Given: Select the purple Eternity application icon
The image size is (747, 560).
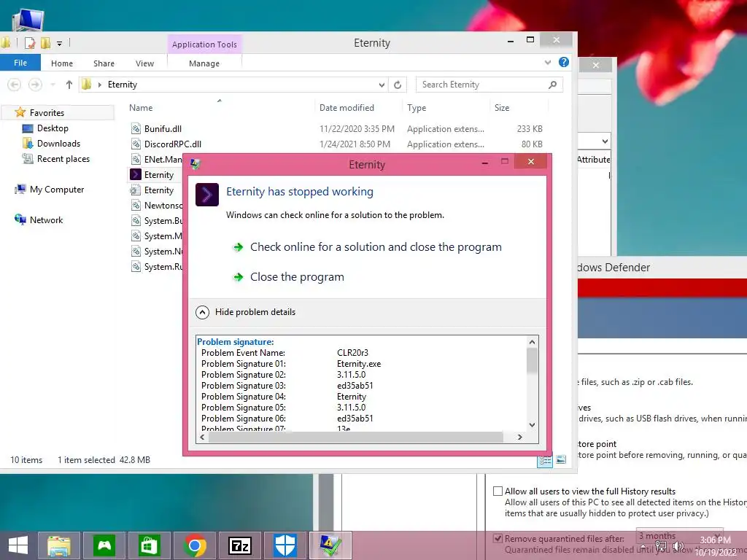Looking at the screenshot, I should [136, 174].
